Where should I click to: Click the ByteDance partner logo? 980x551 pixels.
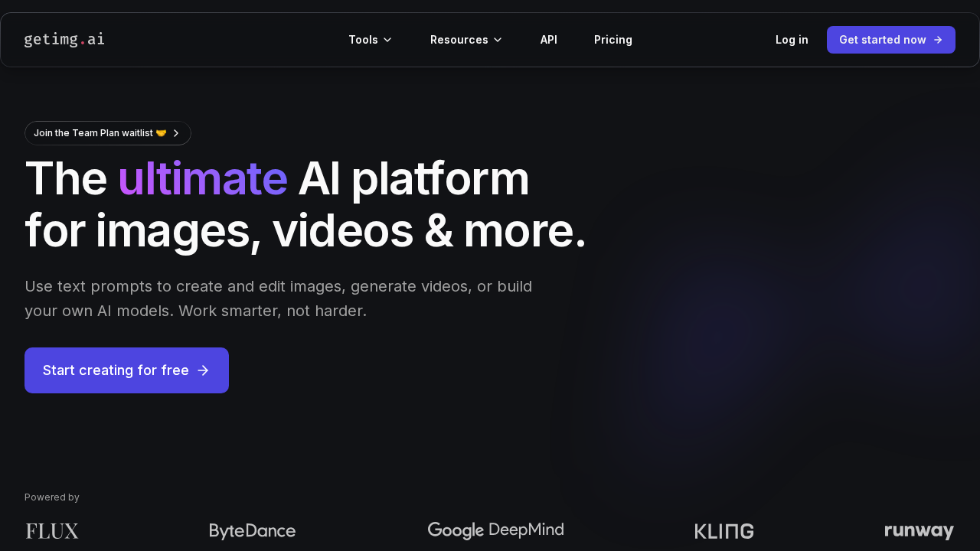point(252,530)
